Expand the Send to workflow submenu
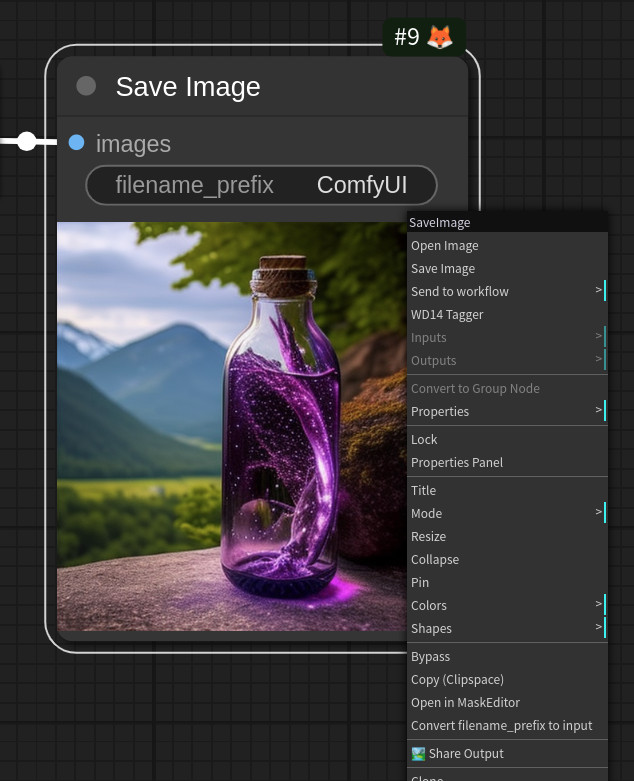The image size is (634, 781). 507,291
